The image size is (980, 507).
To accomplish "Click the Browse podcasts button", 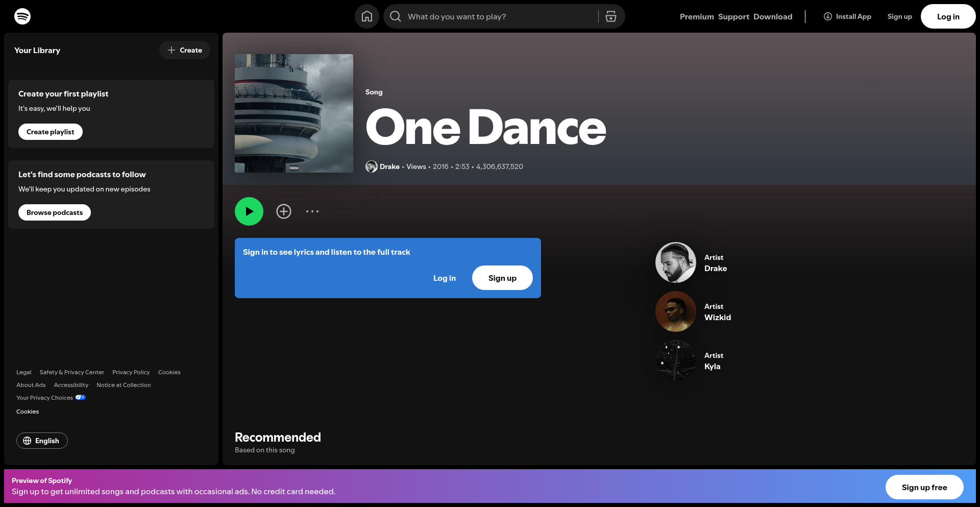I will (55, 212).
